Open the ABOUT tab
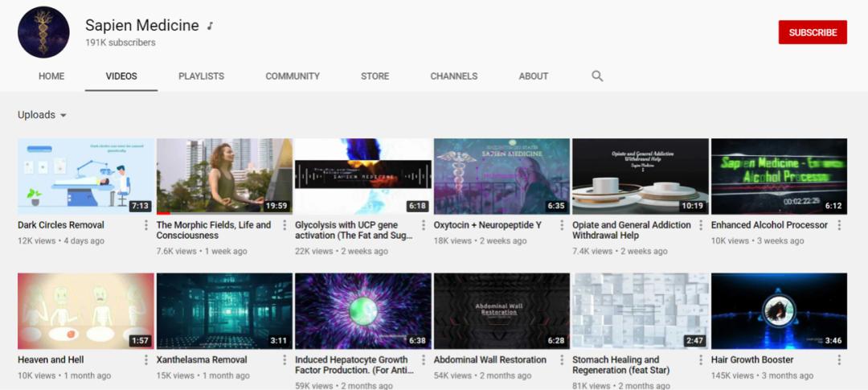Viewport: 868px width, 390px height. click(534, 76)
